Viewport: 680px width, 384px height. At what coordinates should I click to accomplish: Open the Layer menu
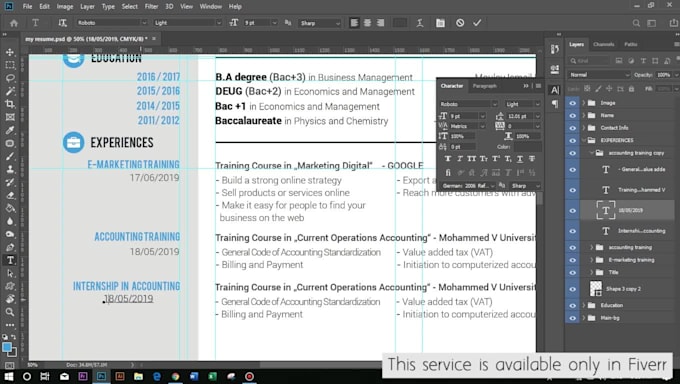tap(87, 7)
